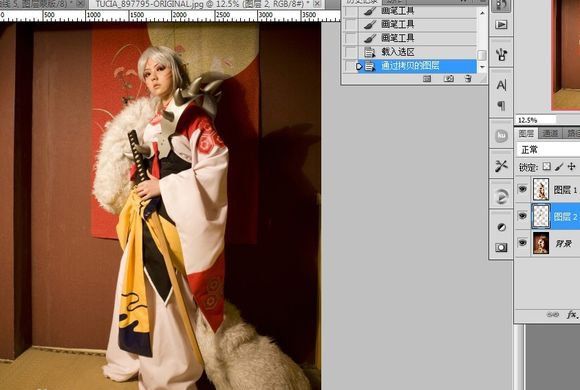580x390 pixels.
Task: Click the history list down arrow
Action: click(x=482, y=67)
